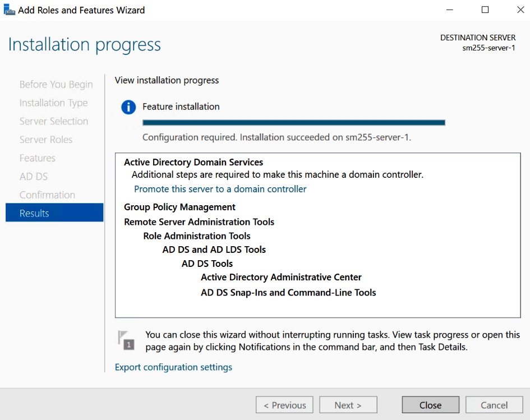Click the AD DS Tools entry

click(207, 264)
